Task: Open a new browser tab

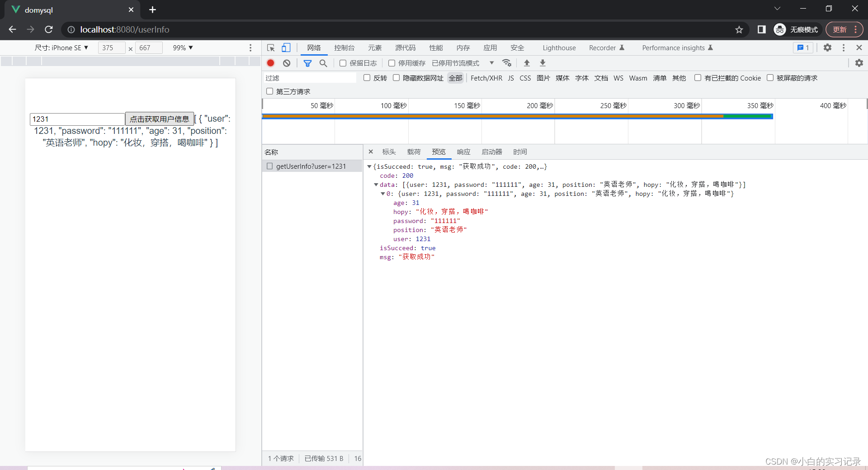Action: [152, 9]
